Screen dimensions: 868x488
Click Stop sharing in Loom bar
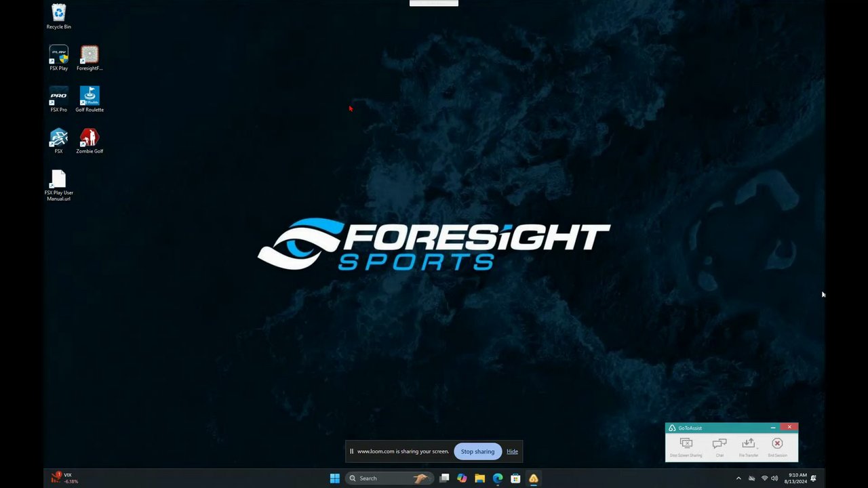[478, 451]
